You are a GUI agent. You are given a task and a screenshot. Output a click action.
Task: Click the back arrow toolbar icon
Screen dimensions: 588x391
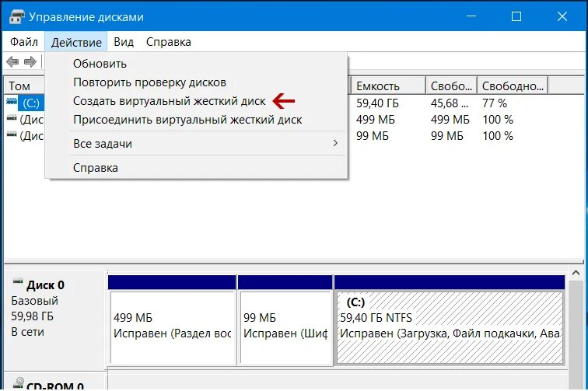[x=12, y=61]
